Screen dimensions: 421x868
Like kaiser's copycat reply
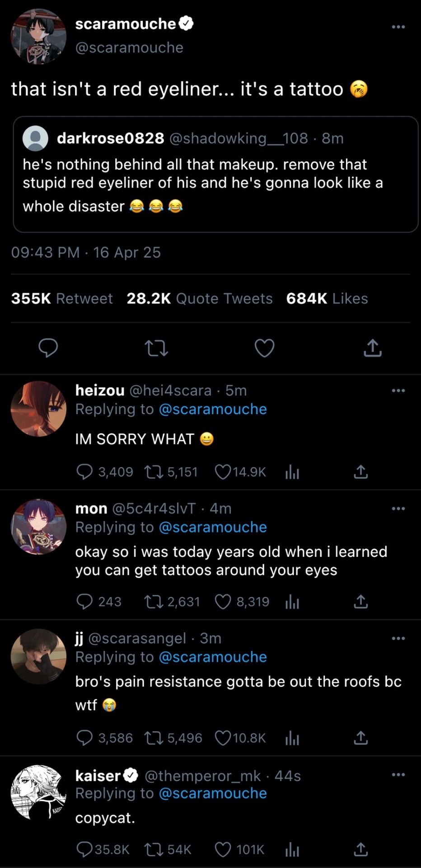[x=223, y=849]
